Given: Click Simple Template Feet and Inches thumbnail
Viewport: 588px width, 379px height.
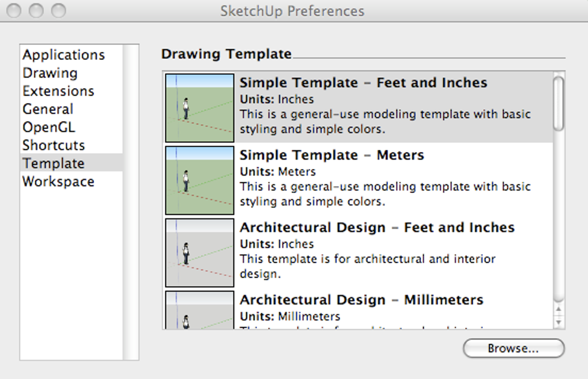Looking at the screenshot, I should click(x=199, y=108).
